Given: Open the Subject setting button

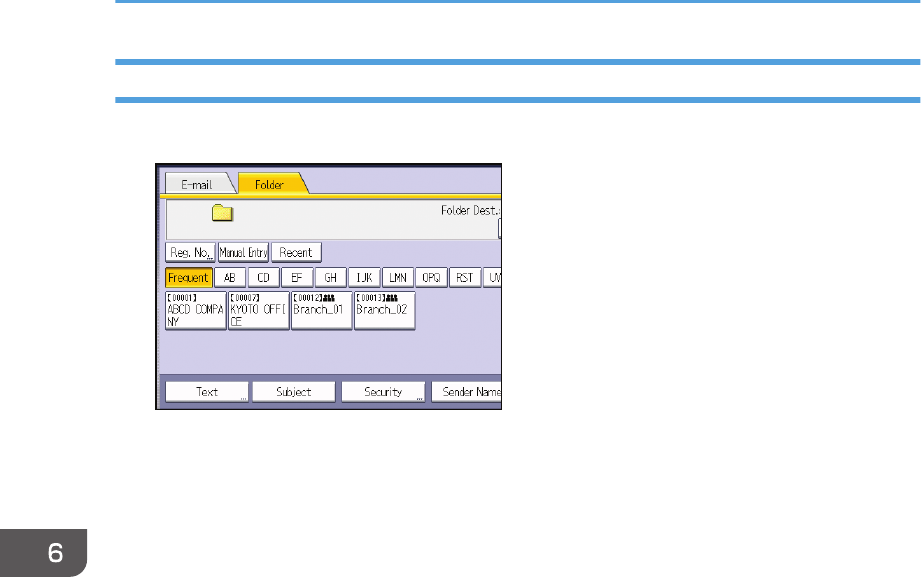Looking at the screenshot, I should pos(294,392).
